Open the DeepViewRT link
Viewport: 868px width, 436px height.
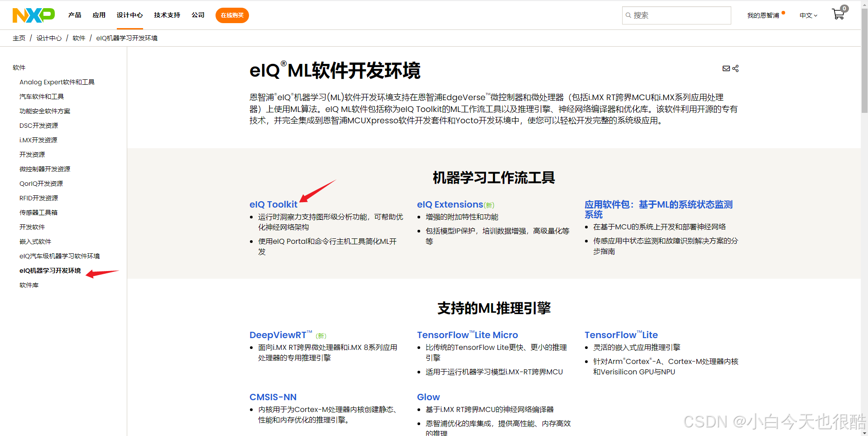pyautogui.click(x=279, y=334)
